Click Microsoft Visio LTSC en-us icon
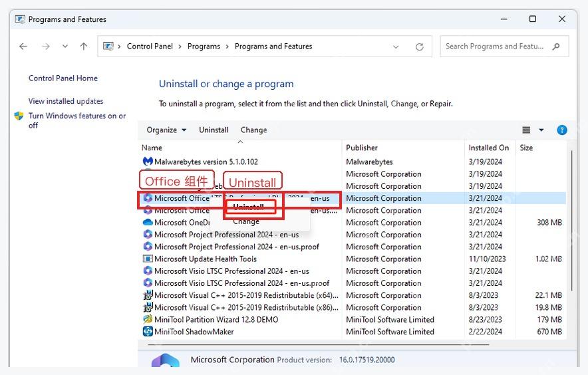This screenshot has height=375, width=588. (x=148, y=271)
